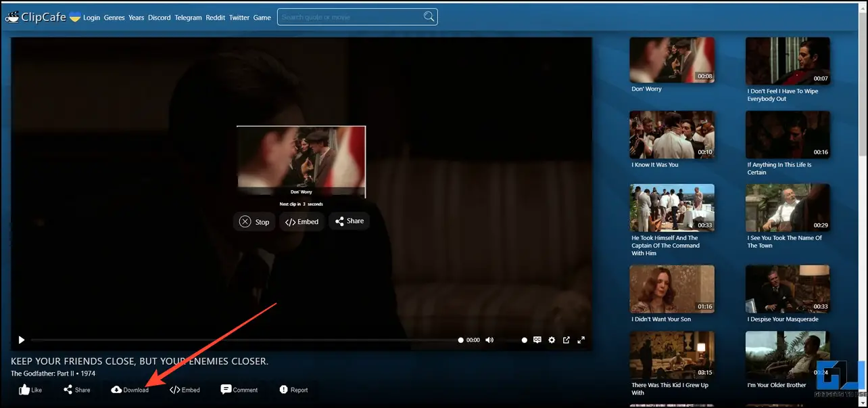Image resolution: width=868 pixels, height=408 pixels.
Task: Download the clip
Action: point(130,390)
